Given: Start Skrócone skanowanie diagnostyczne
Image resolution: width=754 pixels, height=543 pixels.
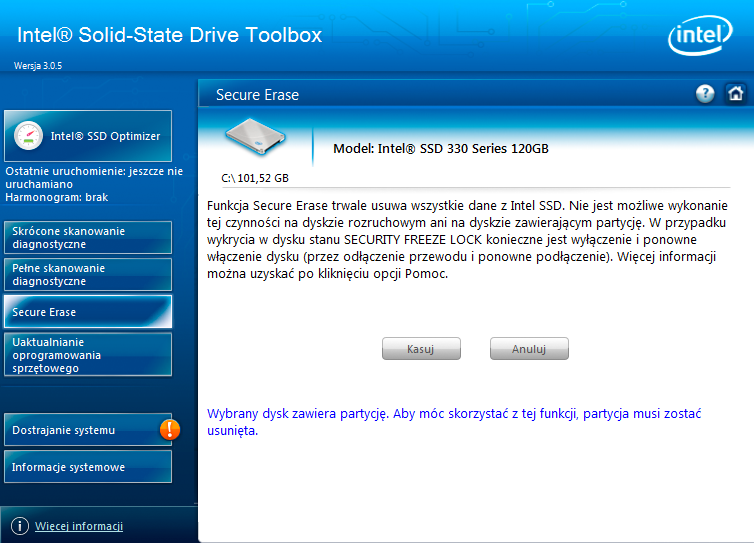Looking at the screenshot, I should 88,238.
